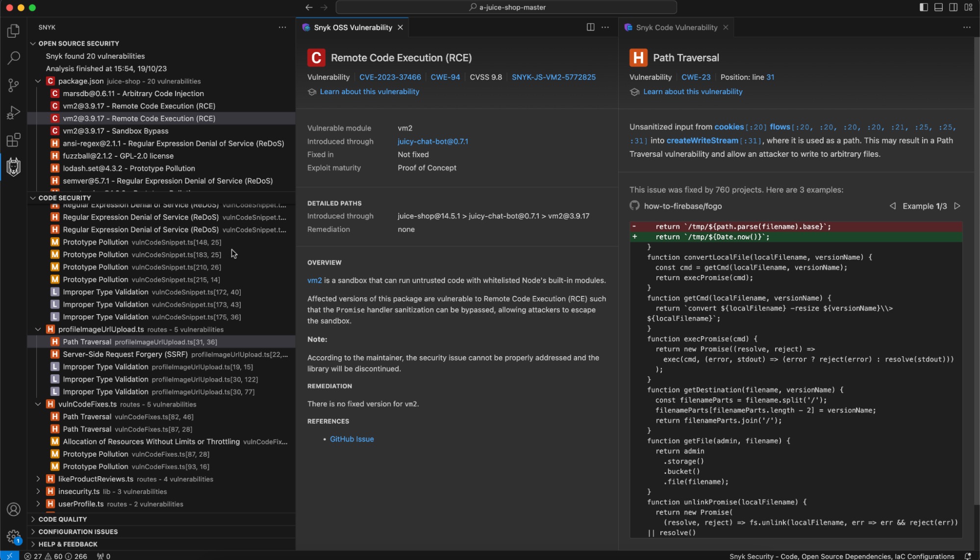Select the Snyk OSS Vulnerability tab
The image size is (980, 560).
coord(352,27)
